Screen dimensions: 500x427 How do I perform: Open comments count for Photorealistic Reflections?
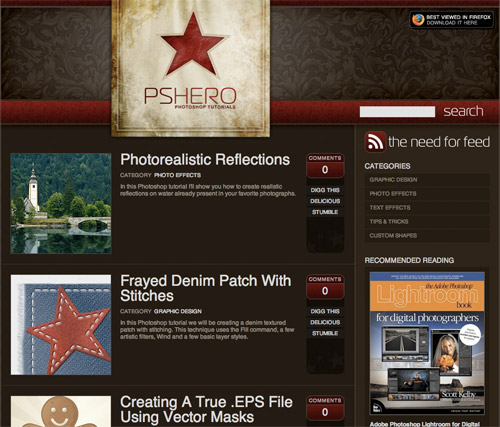[x=325, y=166]
